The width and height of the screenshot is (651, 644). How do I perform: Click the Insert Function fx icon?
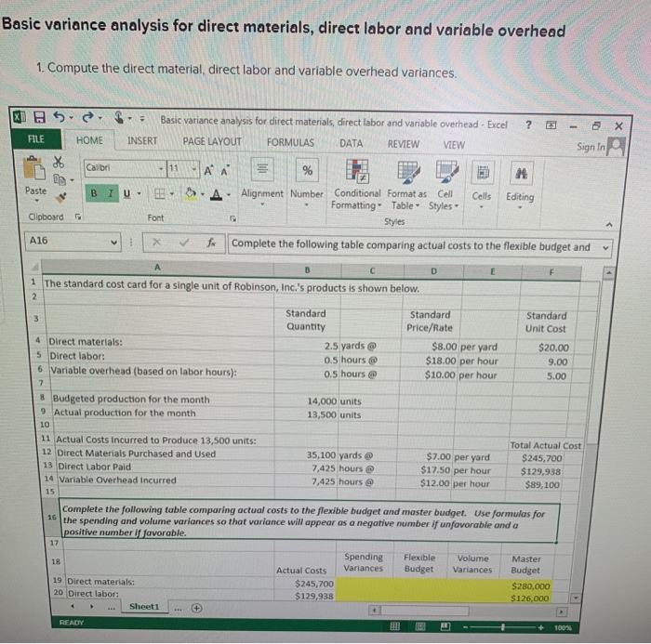[211, 243]
